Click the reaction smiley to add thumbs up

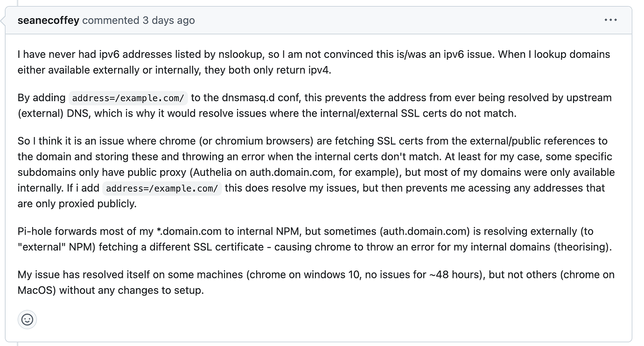(27, 319)
